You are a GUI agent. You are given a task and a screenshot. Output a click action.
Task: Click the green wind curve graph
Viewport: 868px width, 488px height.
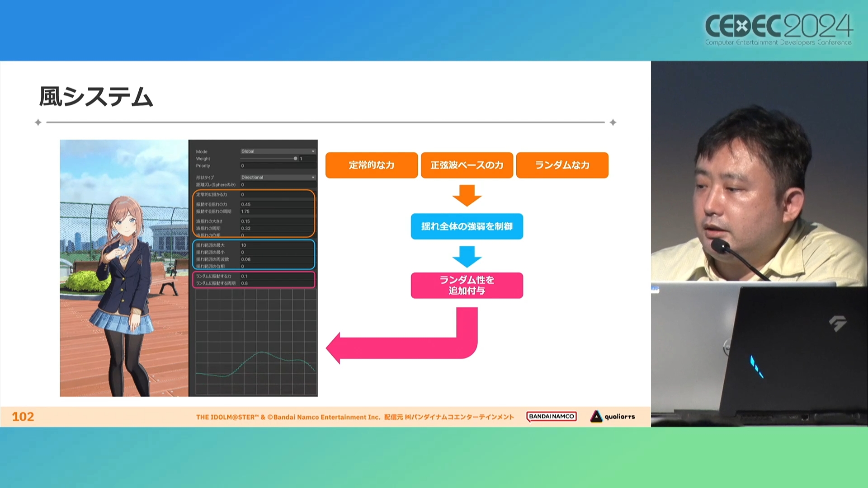(x=256, y=343)
